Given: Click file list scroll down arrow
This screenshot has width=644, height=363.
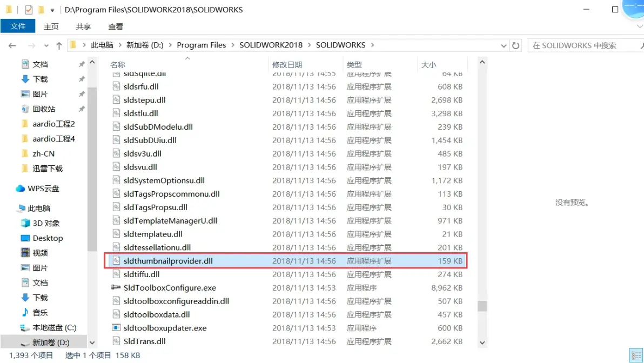Looking at the screenshot, I should (482, 343).
